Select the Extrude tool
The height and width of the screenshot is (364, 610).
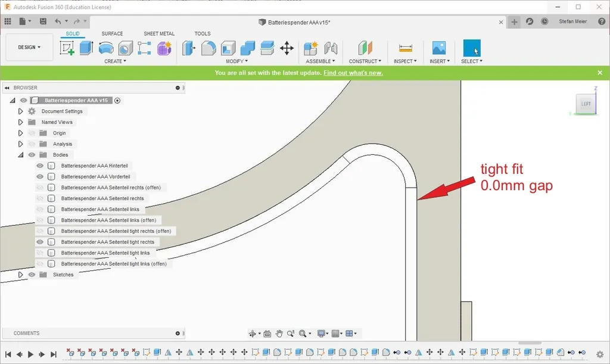click(86, 48)
